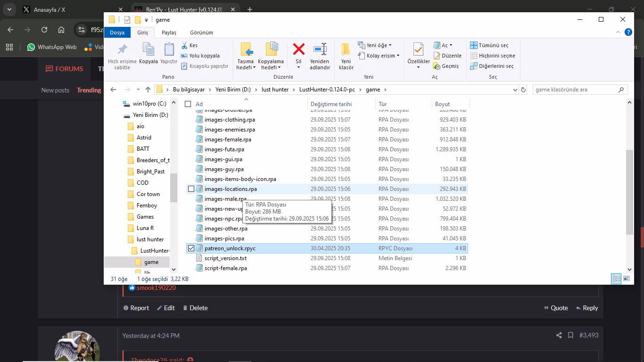Click the up-arrow parent folder button
This screenshot has width=644, height=362.
coord(148,90)
